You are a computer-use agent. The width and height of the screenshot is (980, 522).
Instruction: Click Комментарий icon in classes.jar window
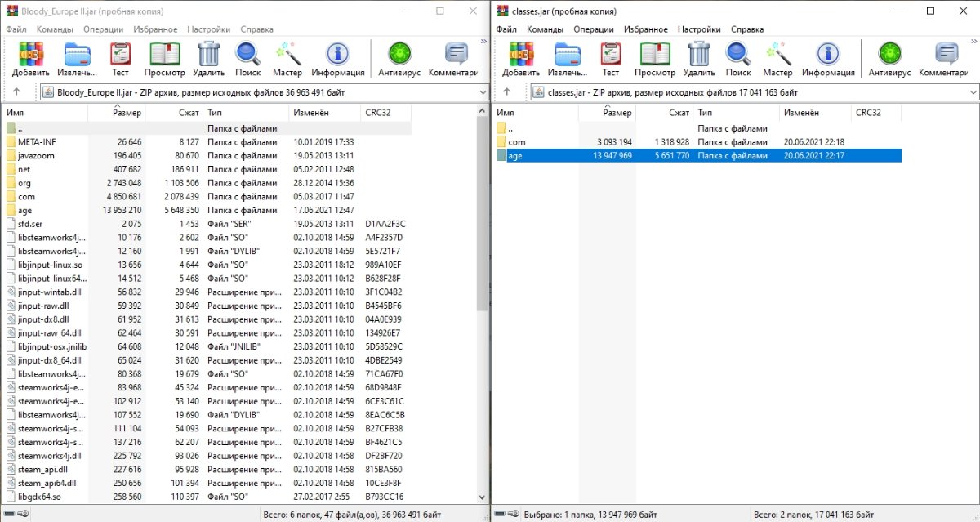[x=947, y=53]
